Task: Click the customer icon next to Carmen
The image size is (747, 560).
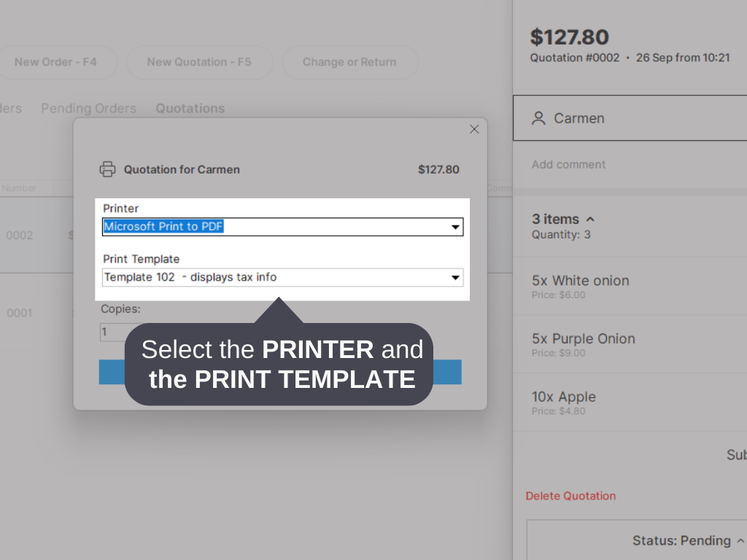Action: pyautogui.click(x=539, y=118)
